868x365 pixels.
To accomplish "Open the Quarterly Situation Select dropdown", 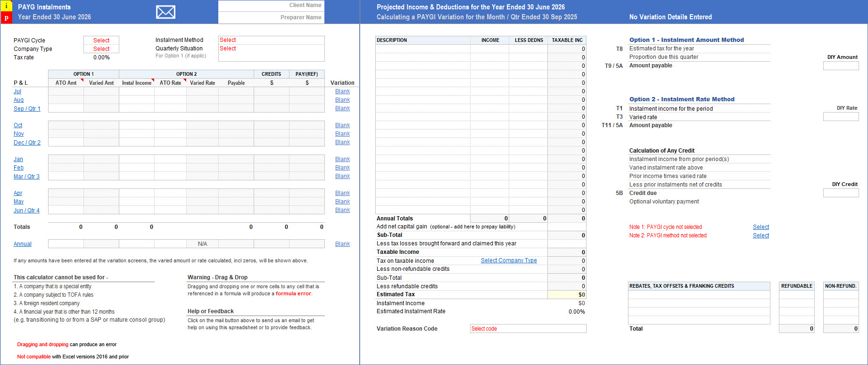I will click(x=271, y=49).
